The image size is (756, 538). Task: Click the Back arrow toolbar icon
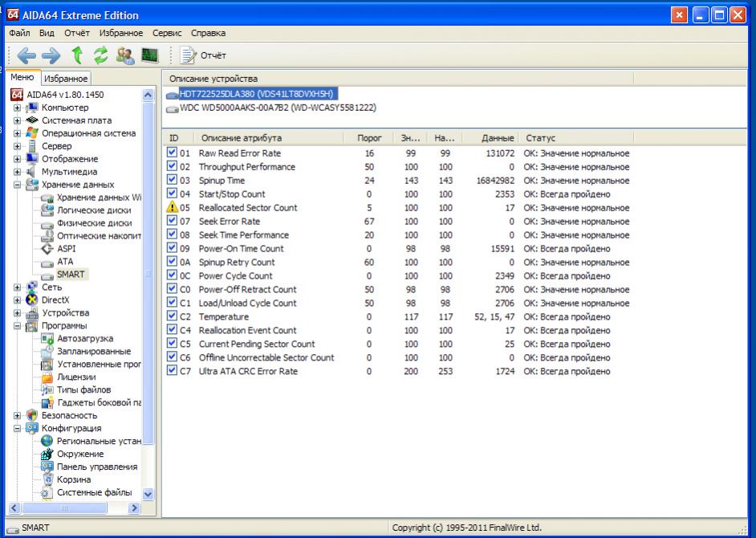pyautogui.click(x=26, y=55)
